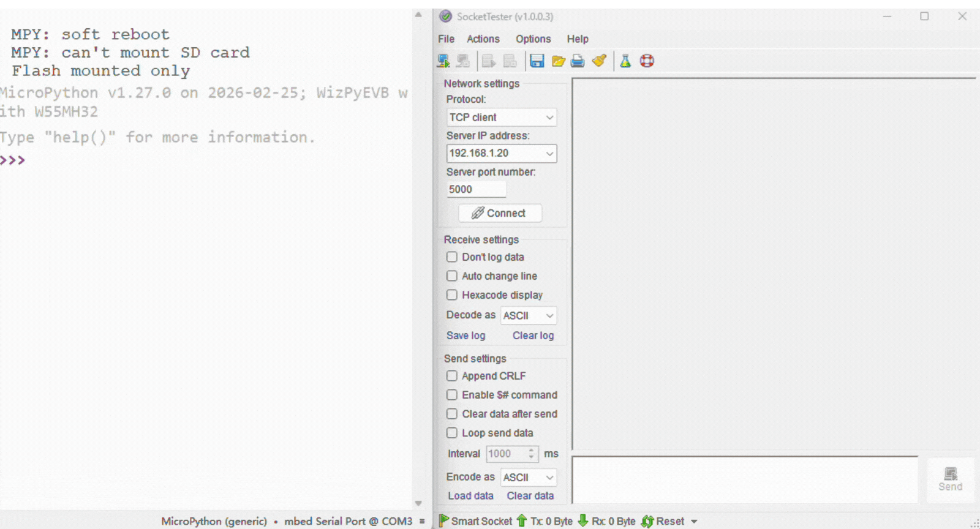Open dropdown arrow next to Reset
980x529 pixels.
click(694, 522)
